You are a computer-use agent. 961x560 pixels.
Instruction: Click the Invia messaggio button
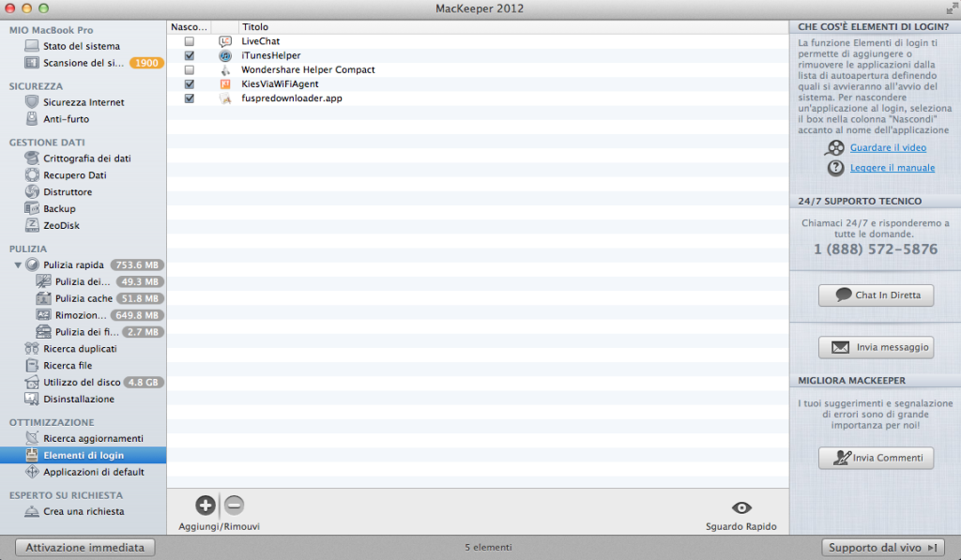click(x=876, y=347)
